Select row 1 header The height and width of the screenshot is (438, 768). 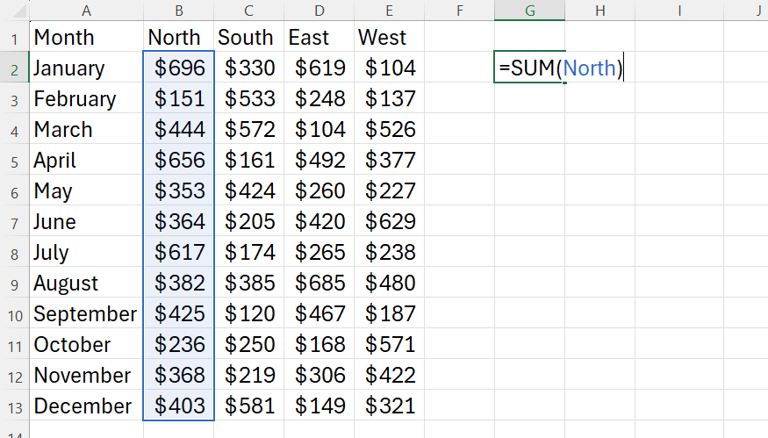(15, 38)
